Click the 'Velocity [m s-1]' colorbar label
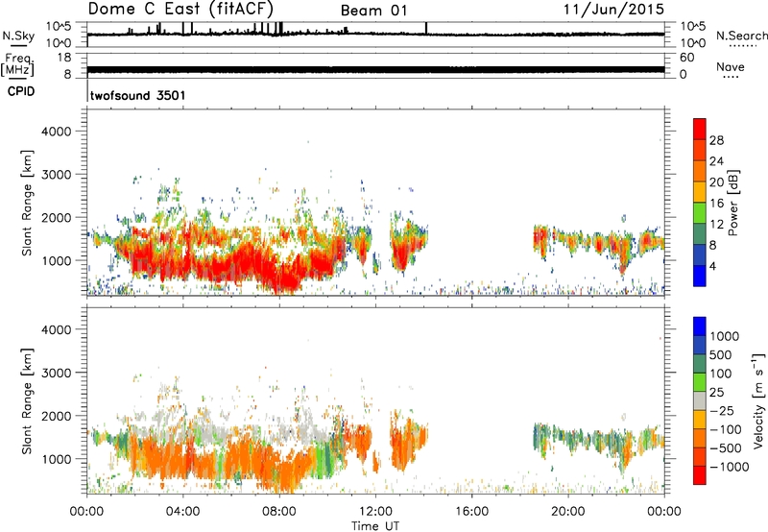Viewport: 768px width, 532px height. pos(758,400)
